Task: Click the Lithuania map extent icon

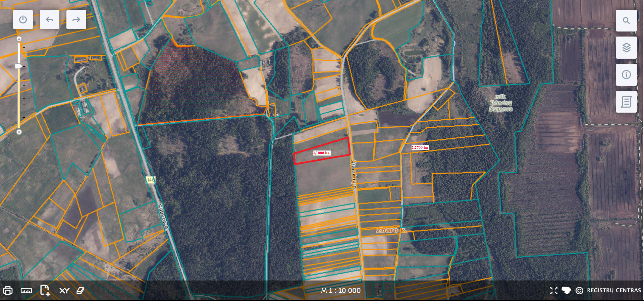Action: point(566,290)
